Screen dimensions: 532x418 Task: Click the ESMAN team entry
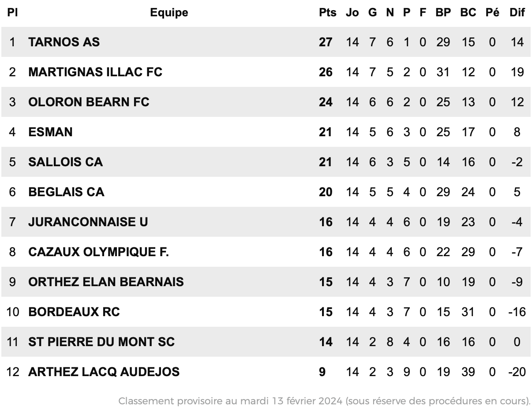[50, 132]
